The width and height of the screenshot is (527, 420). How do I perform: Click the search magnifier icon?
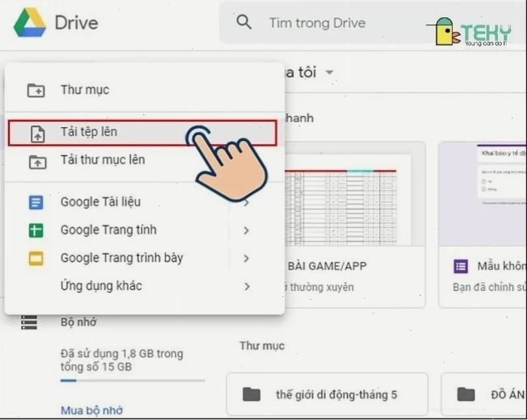pos(244,22)
